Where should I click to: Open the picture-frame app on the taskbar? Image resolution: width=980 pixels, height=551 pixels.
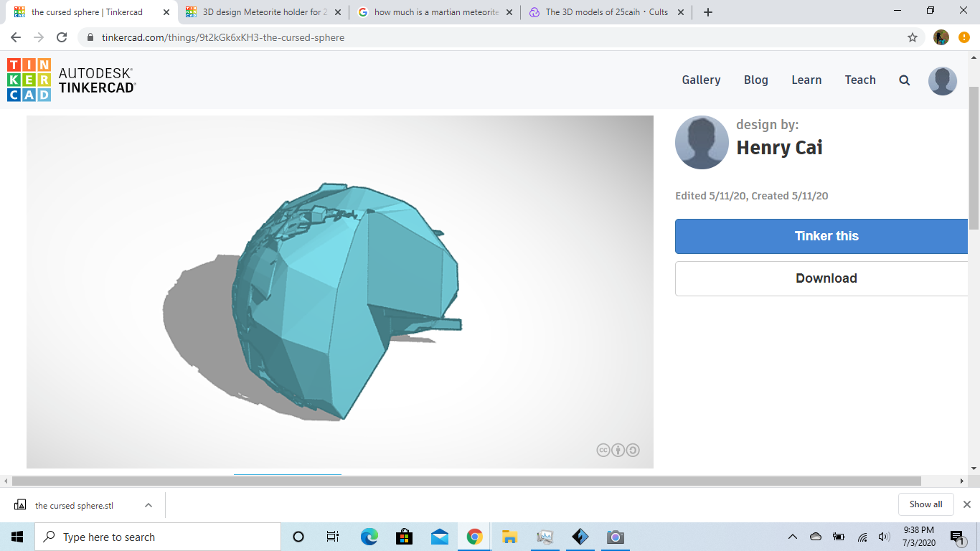point(545,537)
